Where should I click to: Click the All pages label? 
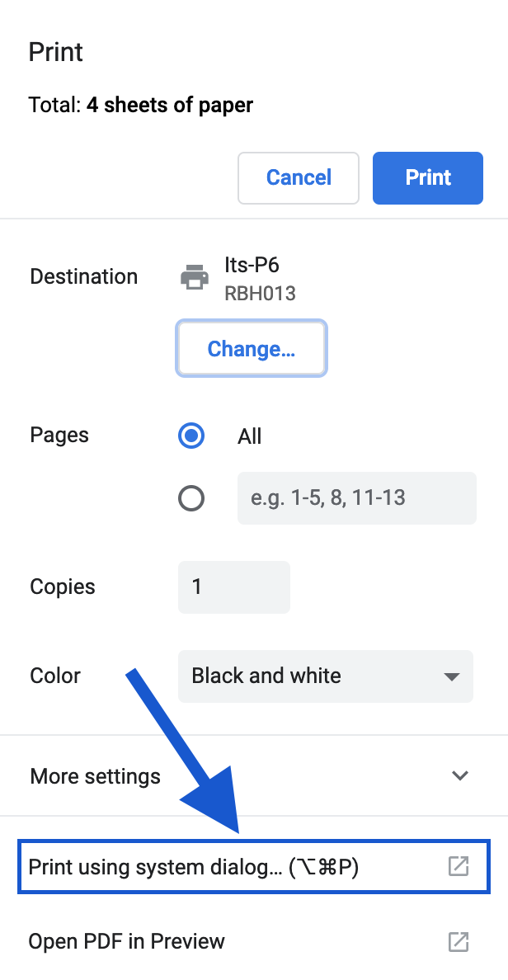[249, 436]
